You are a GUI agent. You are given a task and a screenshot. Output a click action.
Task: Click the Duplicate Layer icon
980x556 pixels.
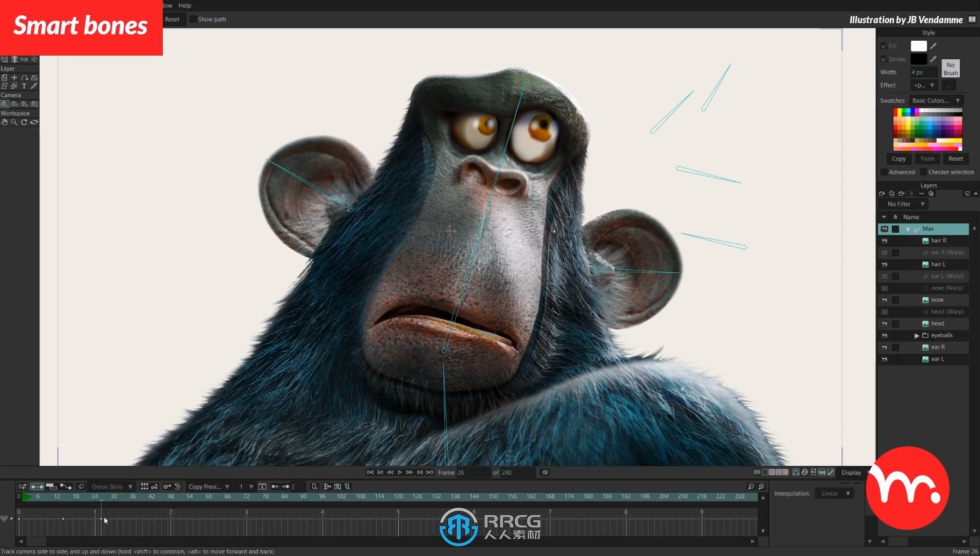tap(891, 194)
